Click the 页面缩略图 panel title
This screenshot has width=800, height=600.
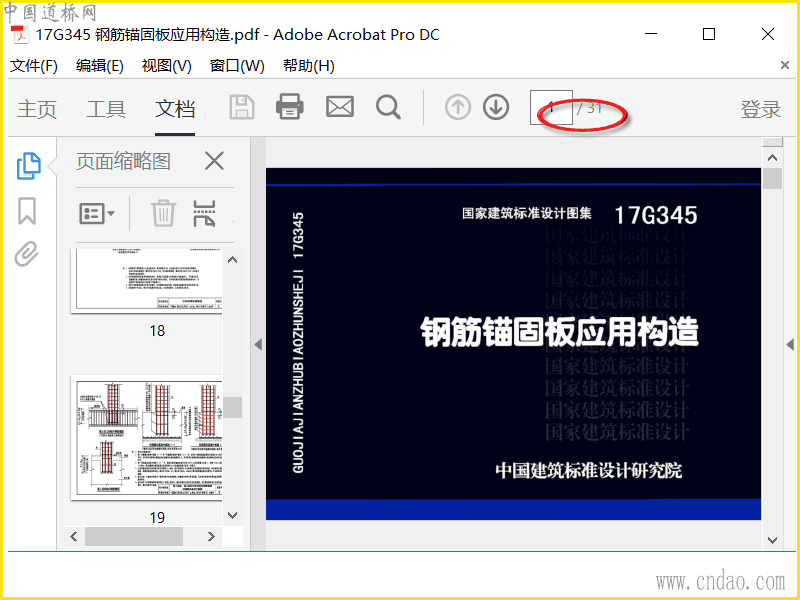click(123, 161)
